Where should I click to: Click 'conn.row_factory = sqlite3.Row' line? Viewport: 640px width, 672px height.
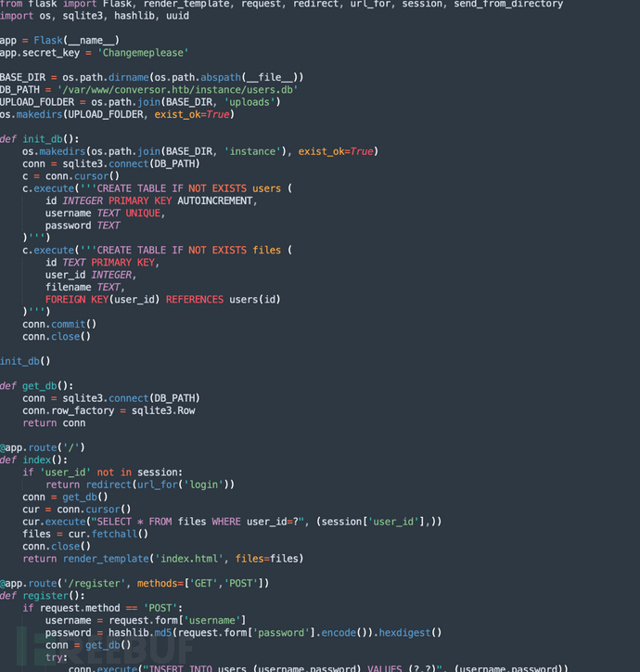109,410
